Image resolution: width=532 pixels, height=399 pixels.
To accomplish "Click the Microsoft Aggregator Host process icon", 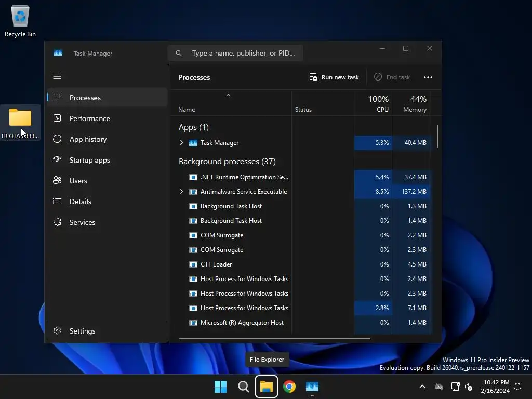I will click(x=193, y=323).
